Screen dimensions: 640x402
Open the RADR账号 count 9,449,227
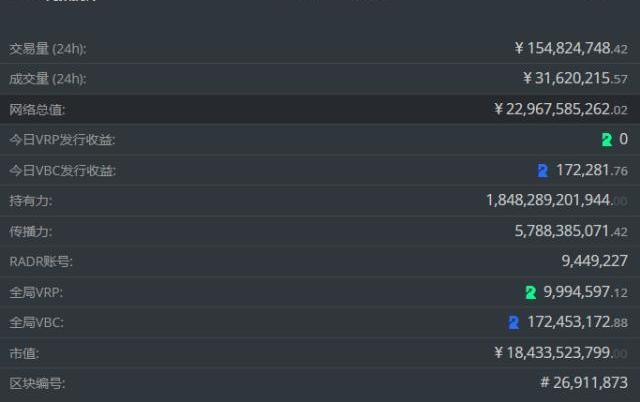(594, 262)
